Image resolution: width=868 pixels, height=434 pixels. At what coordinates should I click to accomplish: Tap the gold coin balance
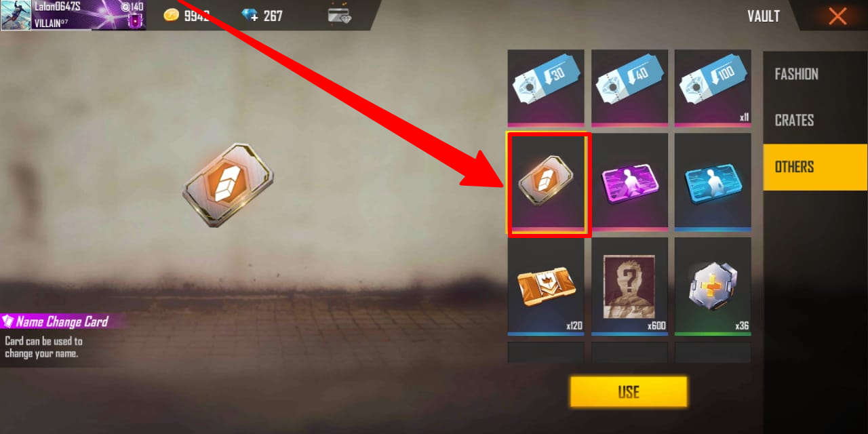[187, 15]
